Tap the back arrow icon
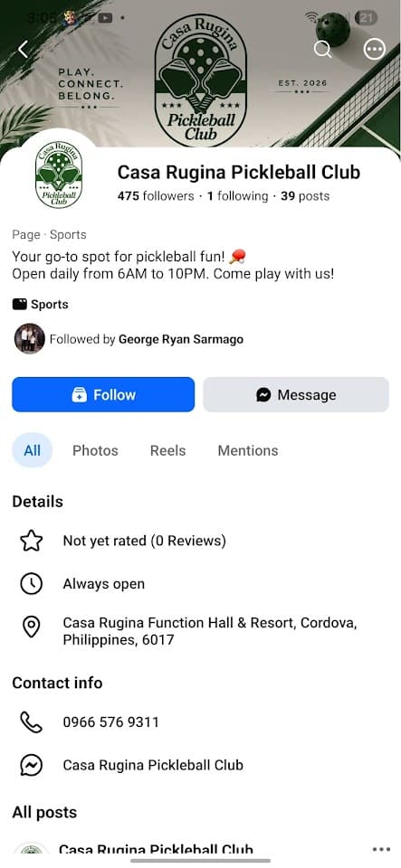401x868 pixels. pyautogui.click(x=23, y=49)
